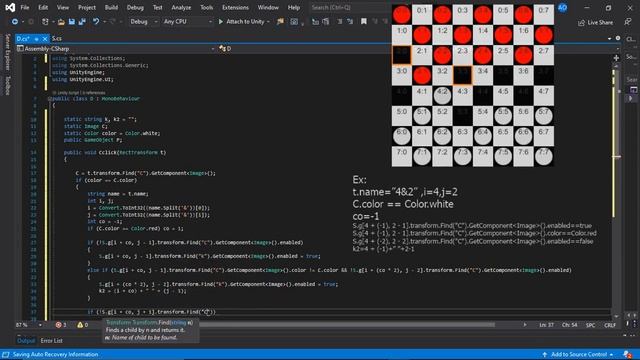The image size is (640, 360).
Task: Click the Send Feedback icon at top right
Action: tap(627, 22)
